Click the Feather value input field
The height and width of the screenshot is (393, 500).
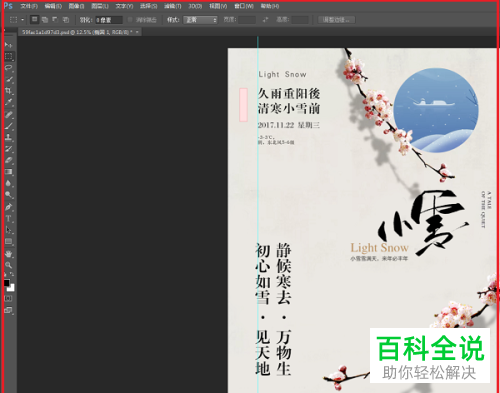coord(109,20)
